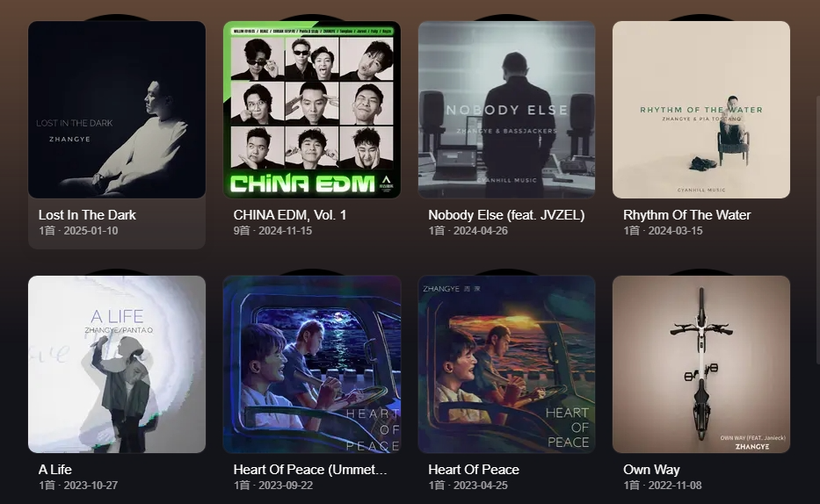Image resolution: width=820 pixels, height=504 pixels.
Task: Click the Lost In The Dark title
Action: pos(87,215)
